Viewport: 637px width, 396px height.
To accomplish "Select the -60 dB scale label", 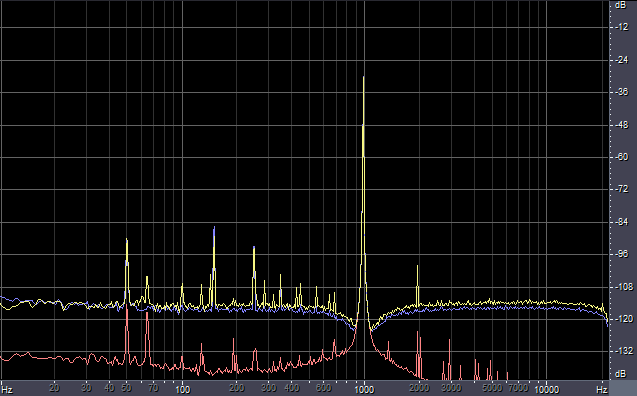I will point(622,157).
